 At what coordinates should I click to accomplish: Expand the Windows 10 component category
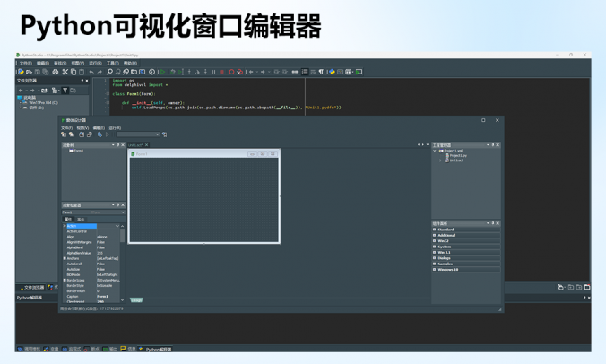pos(435,270)
